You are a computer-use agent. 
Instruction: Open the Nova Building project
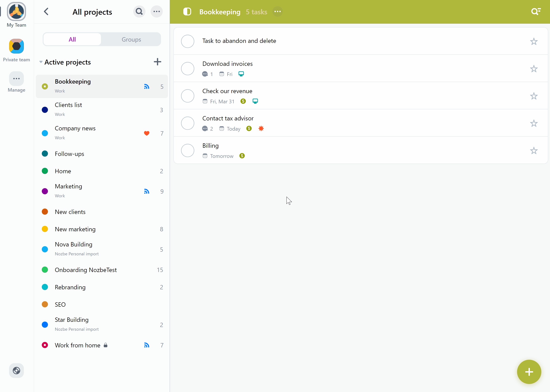coord(102,249)
